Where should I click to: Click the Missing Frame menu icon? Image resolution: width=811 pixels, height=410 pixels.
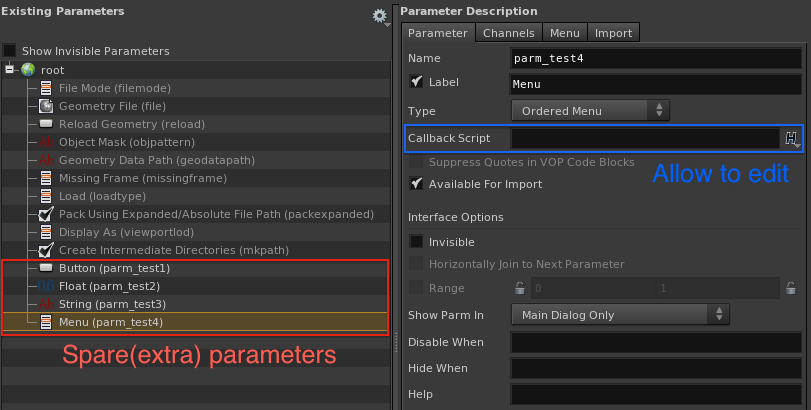click(46, 178)
